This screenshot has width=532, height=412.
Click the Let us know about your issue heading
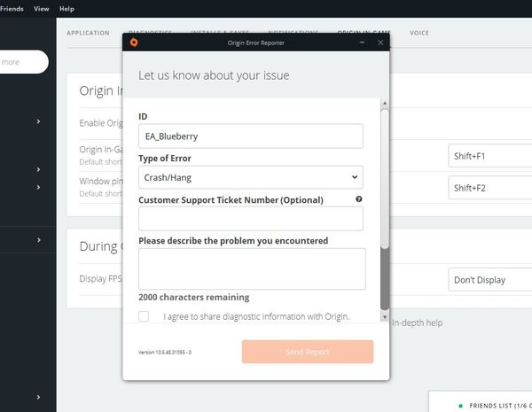click(214, 75)
